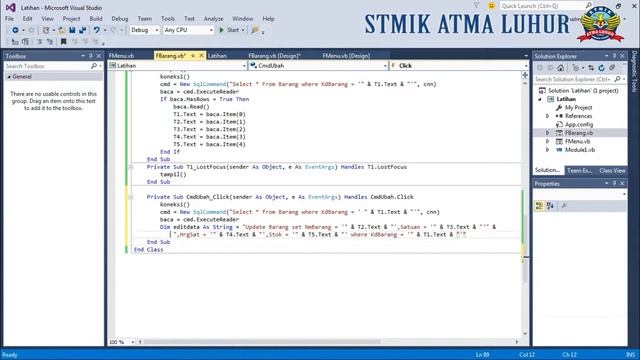This screenshot has height=360, width=640.
Task: Select App.config in Solution Explorer
Action: (x=579, y=124)
